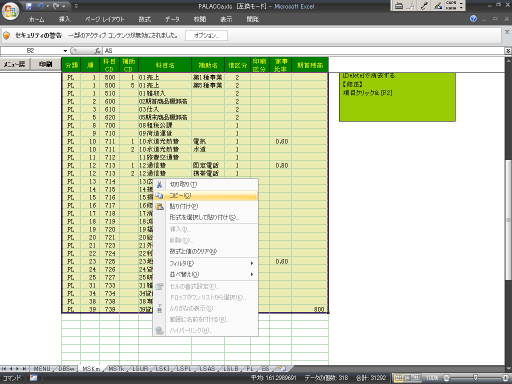Open the 表示 ribbon tab
512x384 pixels.
226,19
